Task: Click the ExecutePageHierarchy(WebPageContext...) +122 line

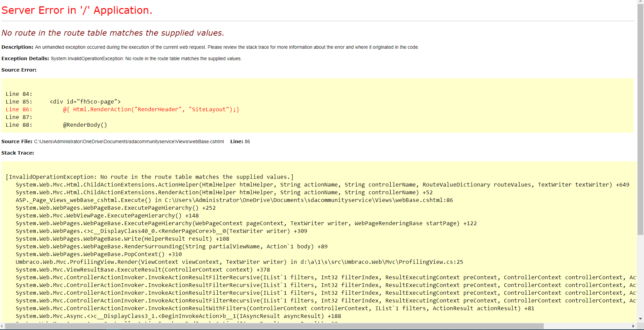Action: 246,223
